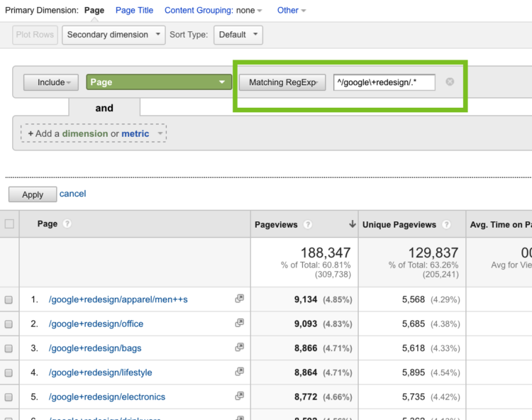Screen dimensions: 532x420
Task: Click 8,866 pageviews cell
Action: pos(306,348)
